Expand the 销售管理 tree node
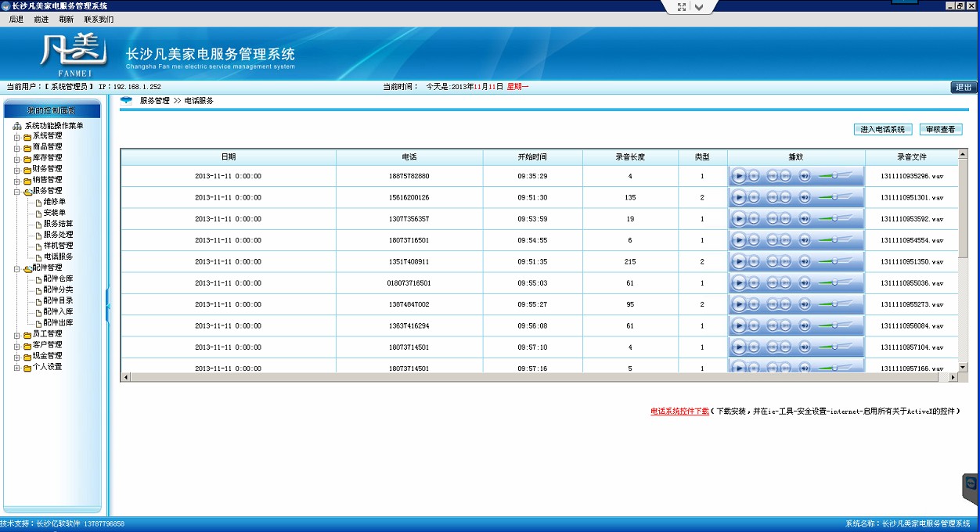The image size is (980, 532). coord(16,180)
